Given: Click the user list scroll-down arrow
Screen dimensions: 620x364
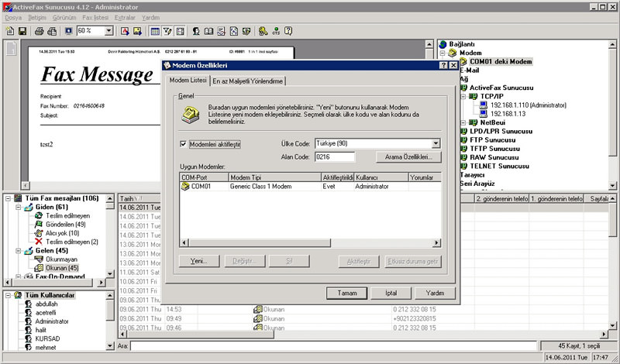Looking at the screenshot, I should pos(110,346).
